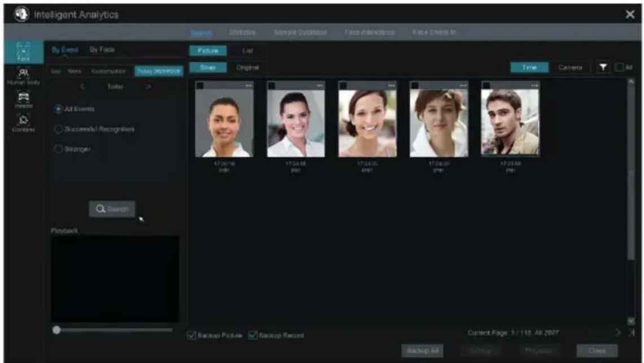This screenshot has height=363, width=644.
Task: Click the black Playback preview area
Action: pyautogui.click(x=115, y=279)
